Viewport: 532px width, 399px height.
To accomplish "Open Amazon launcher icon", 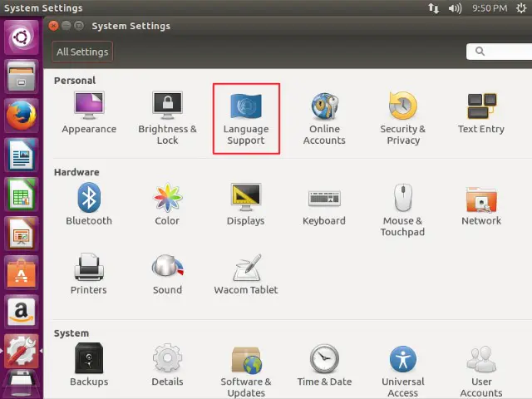I will pos(22,312).
